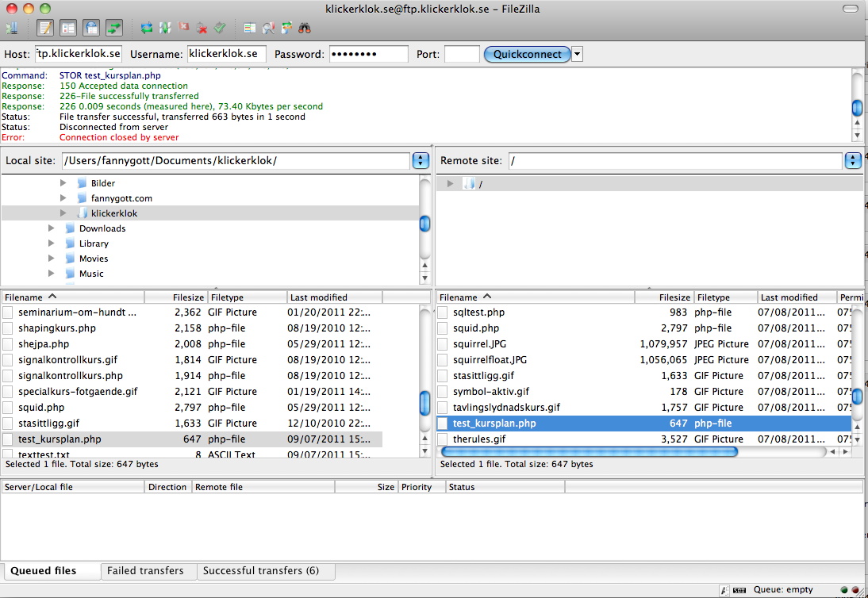
Task: Click the green checkmark reconnect icon
Action: (220, 28)
